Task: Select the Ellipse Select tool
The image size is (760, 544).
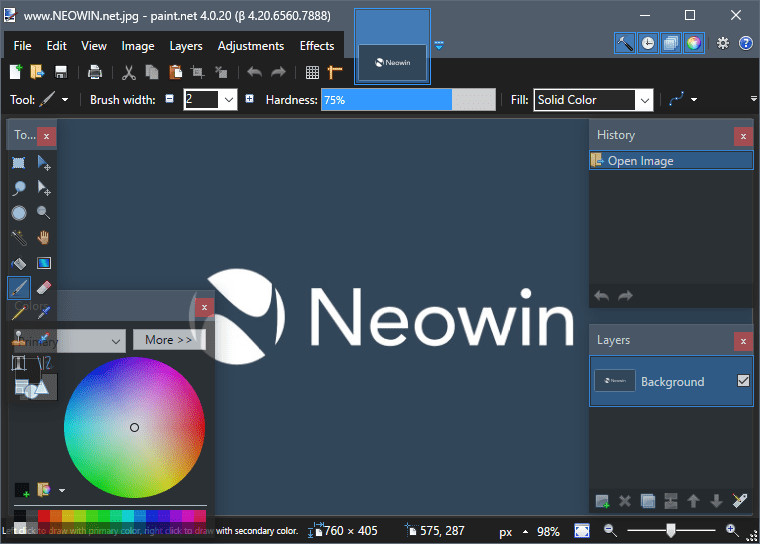Action: tap(18, 213)
